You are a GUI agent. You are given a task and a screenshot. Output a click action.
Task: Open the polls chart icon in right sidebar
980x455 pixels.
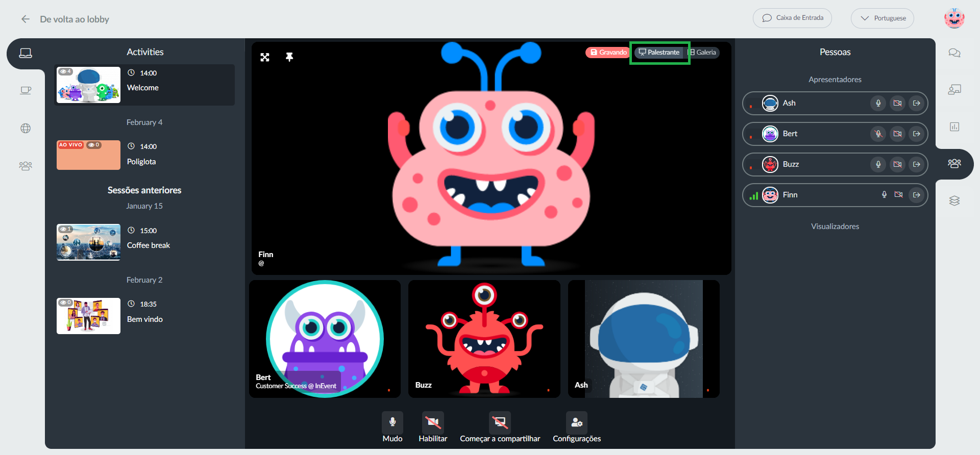954,127
